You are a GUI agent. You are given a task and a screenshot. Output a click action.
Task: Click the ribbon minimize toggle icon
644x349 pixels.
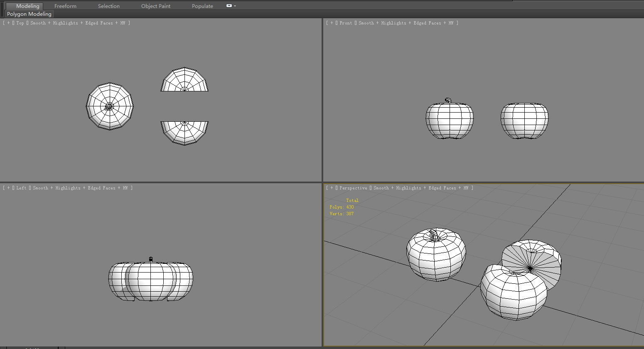coord(229,6)
